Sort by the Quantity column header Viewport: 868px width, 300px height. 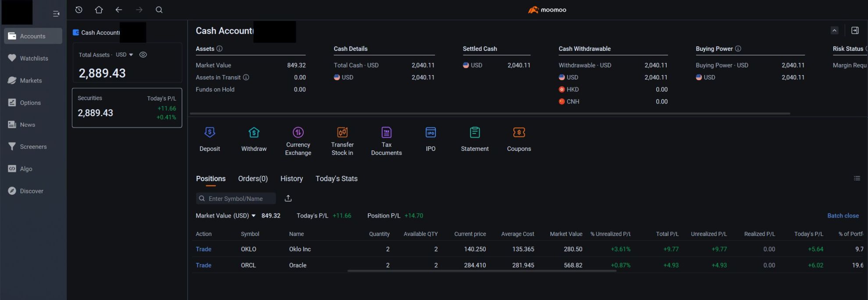point(379,234)
